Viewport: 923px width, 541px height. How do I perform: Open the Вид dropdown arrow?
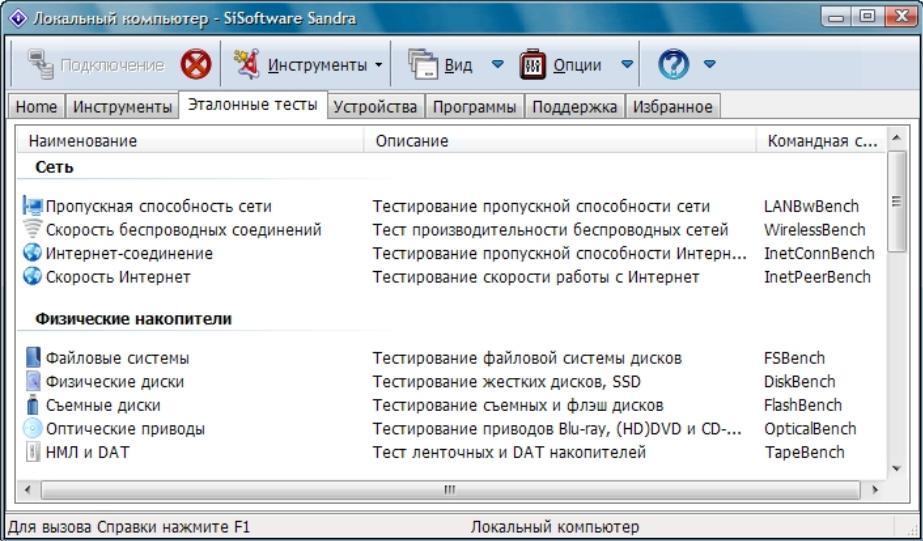point(498,64)
